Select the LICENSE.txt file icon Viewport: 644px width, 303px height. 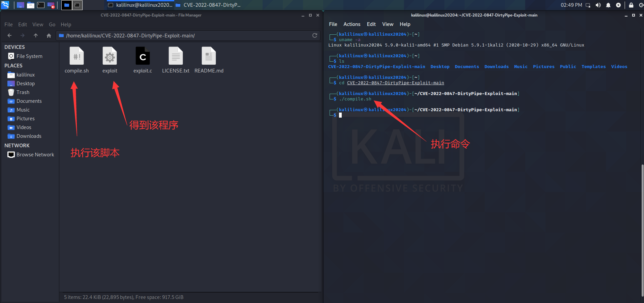click(x=176, y=56)
